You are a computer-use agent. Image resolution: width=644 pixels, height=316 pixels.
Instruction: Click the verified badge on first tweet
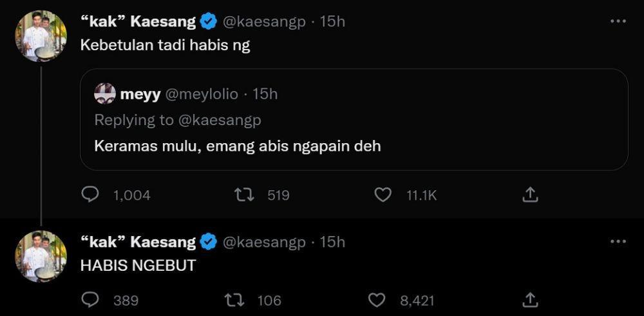(x=209, y=22)
